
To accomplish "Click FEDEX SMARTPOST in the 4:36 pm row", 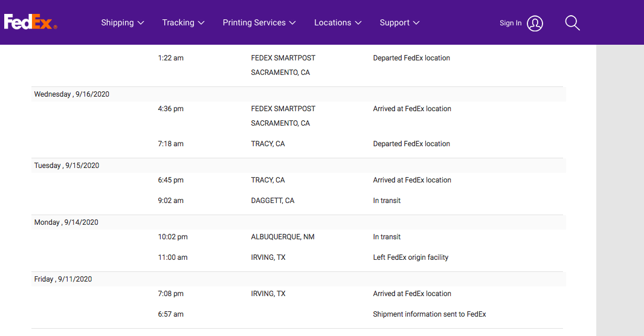I will 283,109.
